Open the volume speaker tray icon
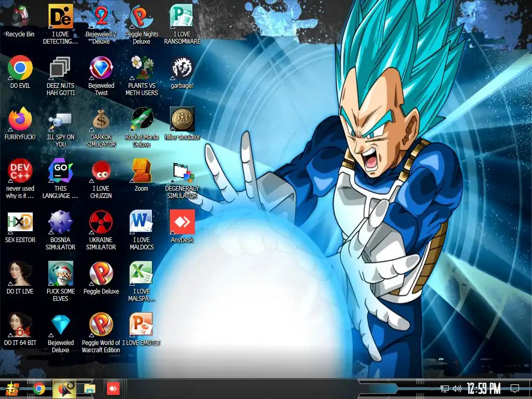 pyautogui.click(x=457, y=389)
